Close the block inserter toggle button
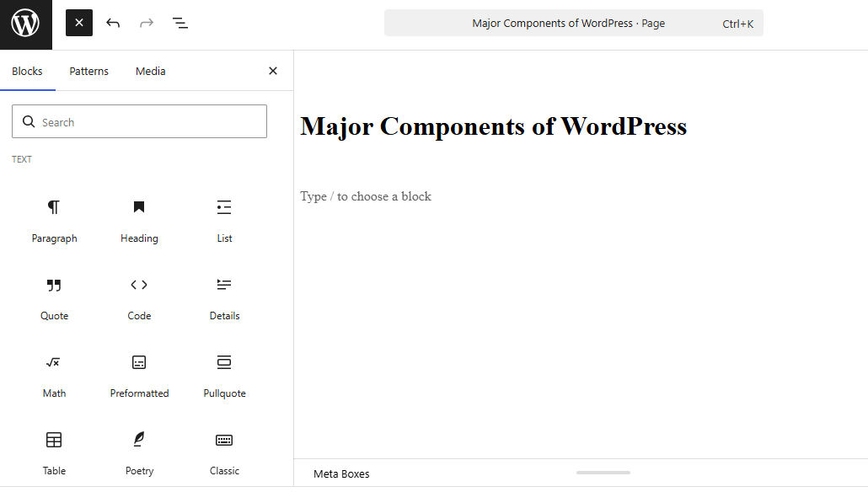Screen dimensions: 868x492 point(79,23)
